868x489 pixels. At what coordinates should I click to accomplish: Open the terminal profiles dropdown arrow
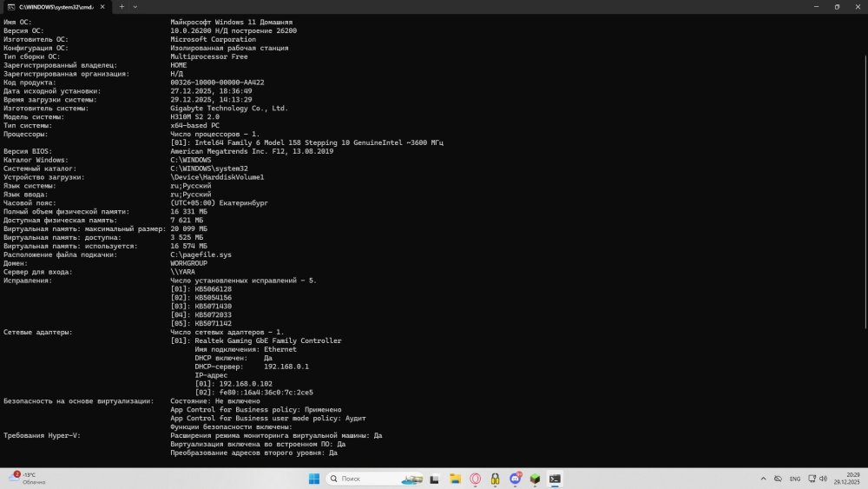point(135,7)
